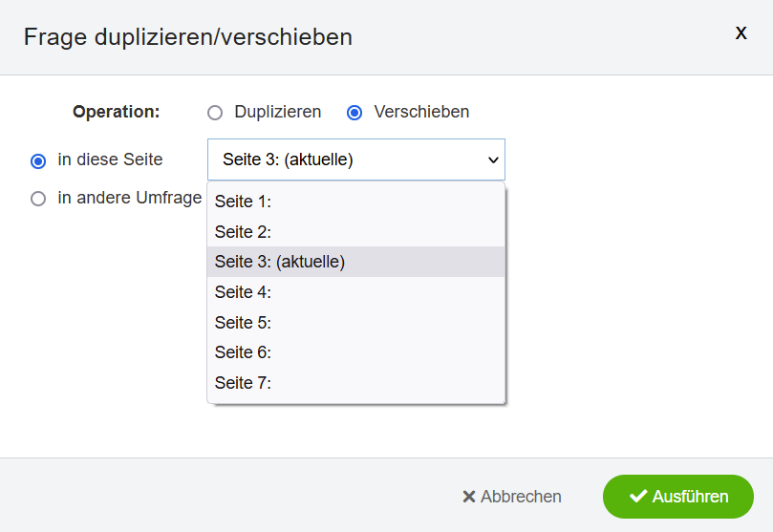Cancel via the Abbrechen link
Image resolution: width=773 pixels, height=532 pixels.
(512, 497)
